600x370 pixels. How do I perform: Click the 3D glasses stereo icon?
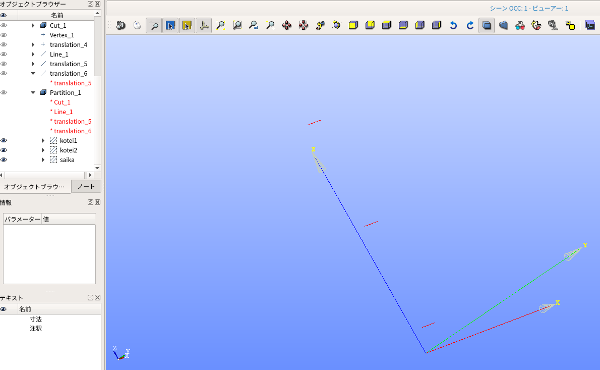coord(519,26)
